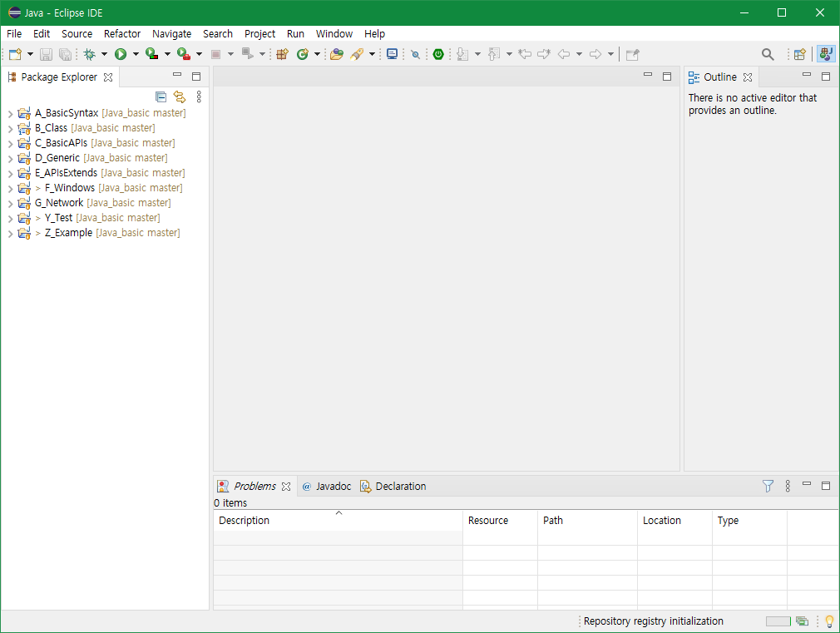The width and height of the screenshot is (840, 633).
Task: Click the green Spring Boot dashboard icon
Action: [x=438, y=54]
